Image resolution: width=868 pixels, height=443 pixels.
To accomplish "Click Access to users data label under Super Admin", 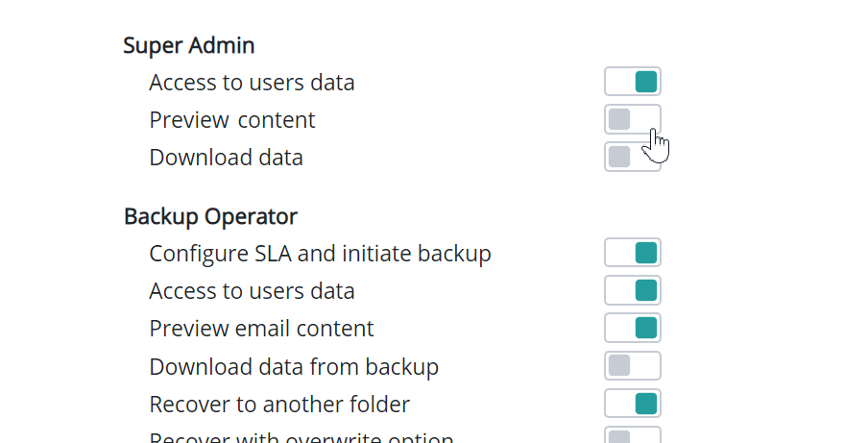I will [x=252, y=83].
